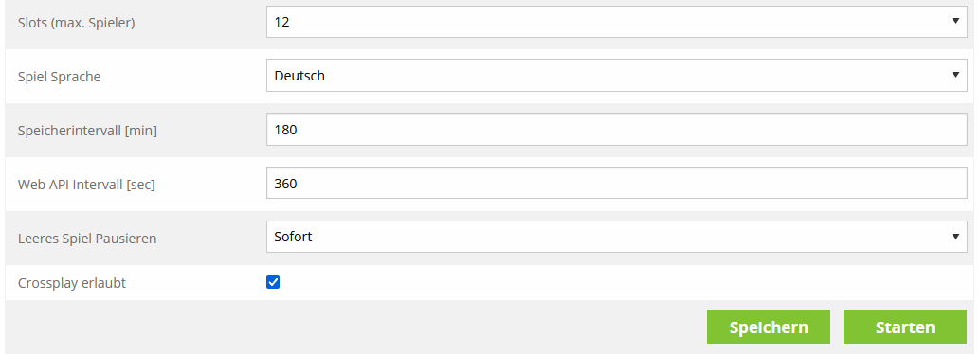Open the Slots (max. Spieler) dropdown
Screen dimensions: 980x354
[616, 22]
